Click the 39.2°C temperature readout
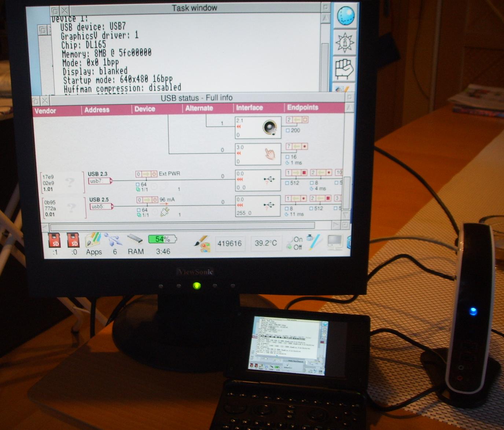This screenshot has width=504, height=430. 266,243
